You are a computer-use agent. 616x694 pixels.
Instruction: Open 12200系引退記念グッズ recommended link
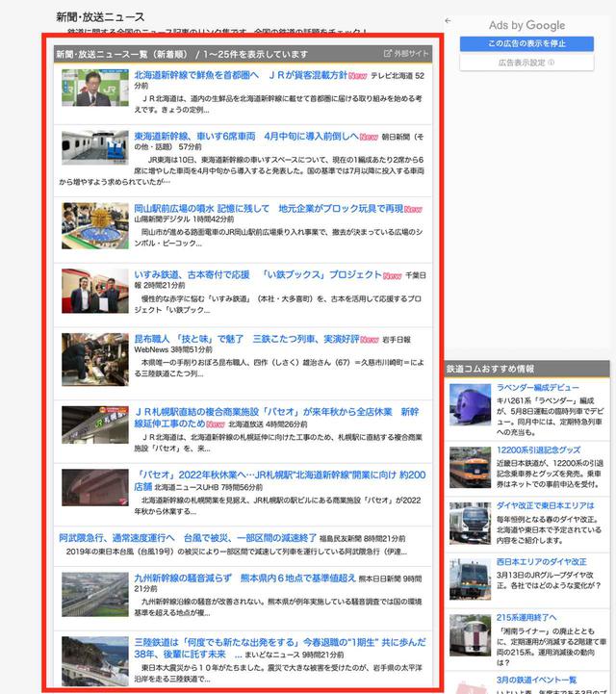pyautogui.click(x=538, y=450)
